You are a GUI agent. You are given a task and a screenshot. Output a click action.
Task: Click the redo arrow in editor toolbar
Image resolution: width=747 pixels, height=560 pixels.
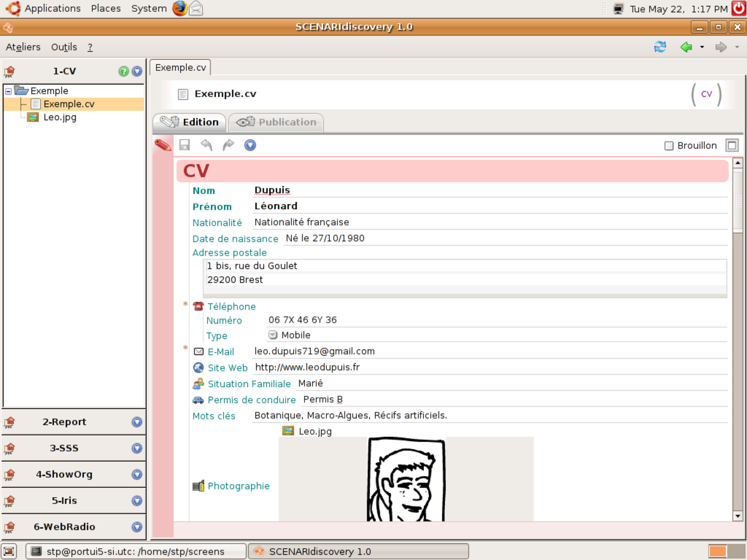[228, 145]
